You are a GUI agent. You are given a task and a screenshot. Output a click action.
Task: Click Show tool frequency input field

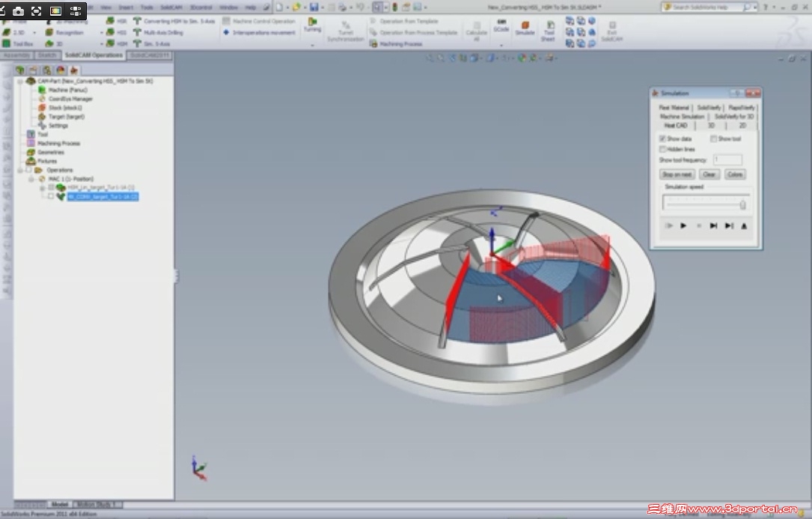[x=727, y=160]
